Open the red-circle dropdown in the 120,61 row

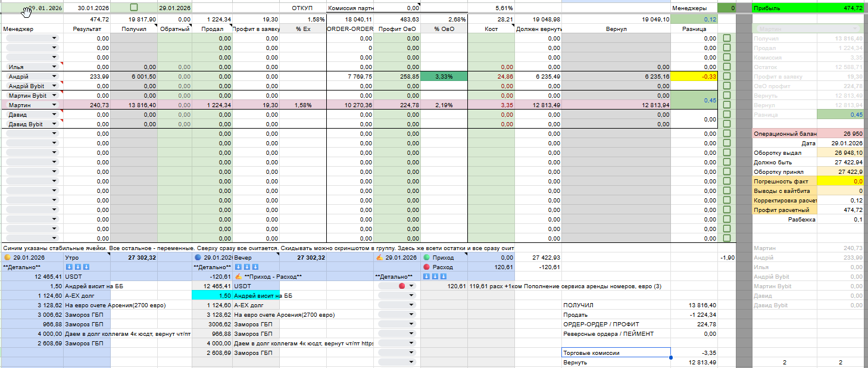pyautogui.click(x=397, y=286)
